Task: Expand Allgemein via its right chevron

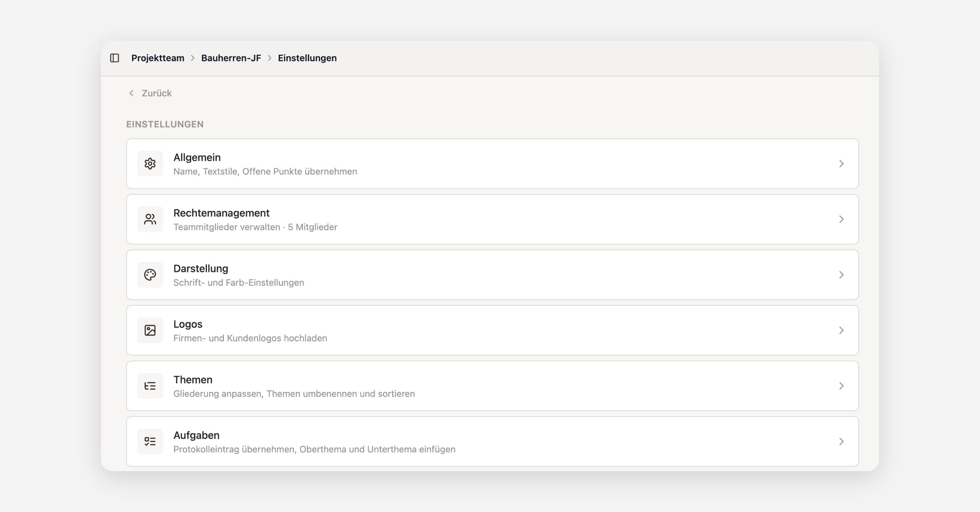Action: click(x=841, y=164)
